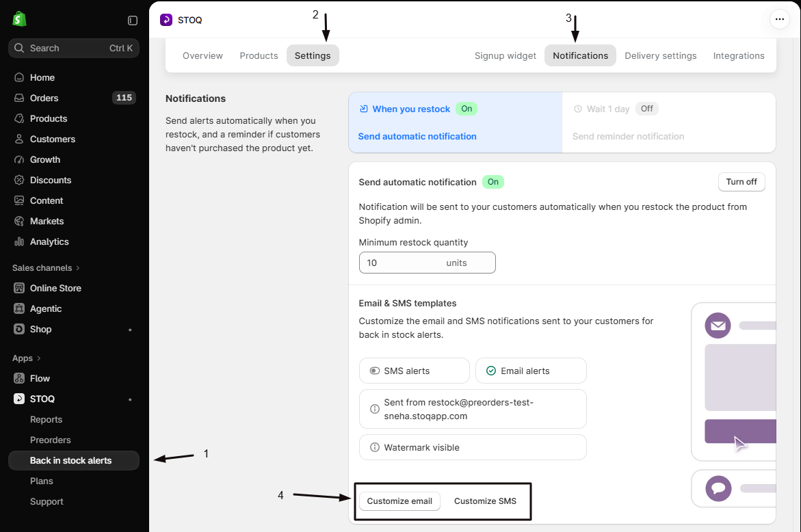Open the Integrations tab
Viewport: 801px width, 532px height.
(x=739, y=55)
